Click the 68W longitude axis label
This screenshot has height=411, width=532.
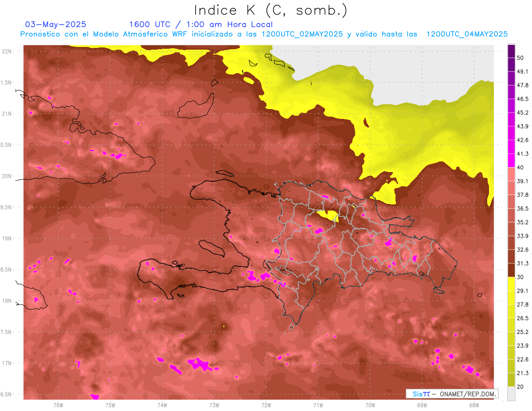point(474,405)
